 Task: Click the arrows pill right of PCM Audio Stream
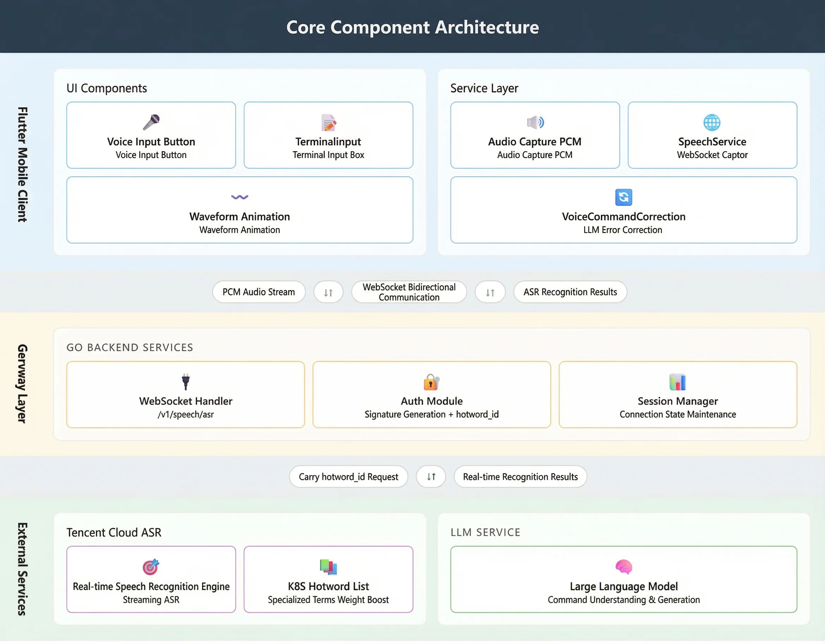328,292
